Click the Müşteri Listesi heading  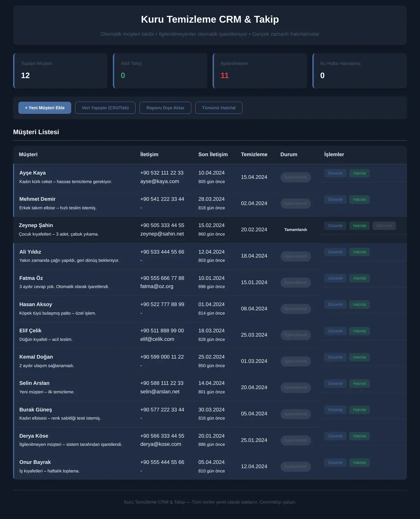click(36, 132)
